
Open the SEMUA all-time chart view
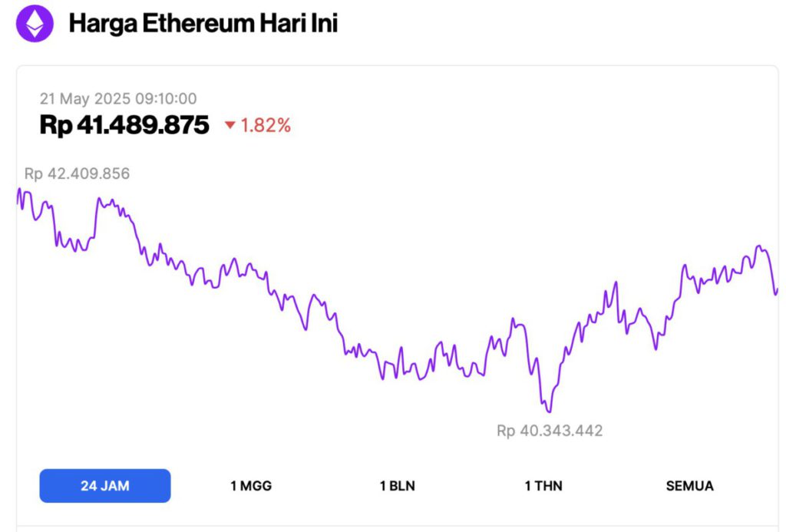click(x=689, y=486)
